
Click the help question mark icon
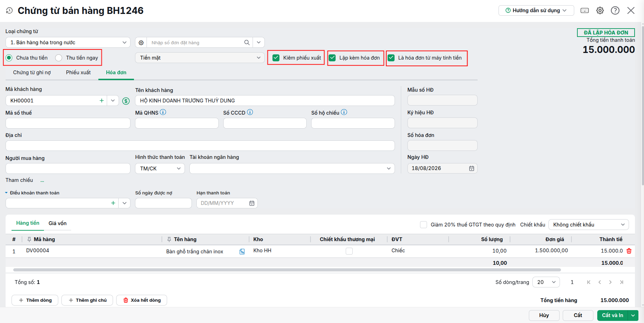[x=615, y=10]
